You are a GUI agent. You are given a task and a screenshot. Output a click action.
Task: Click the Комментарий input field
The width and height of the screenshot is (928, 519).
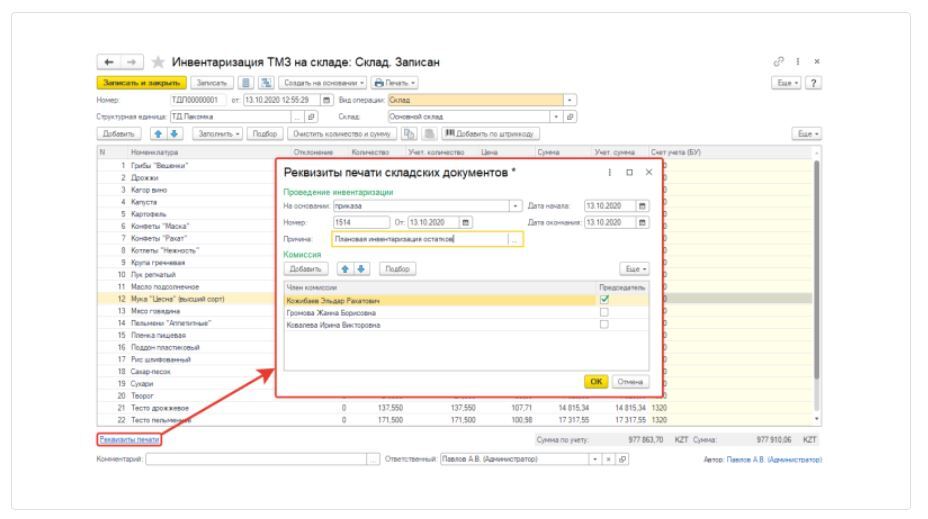click(x=256, y=459)
